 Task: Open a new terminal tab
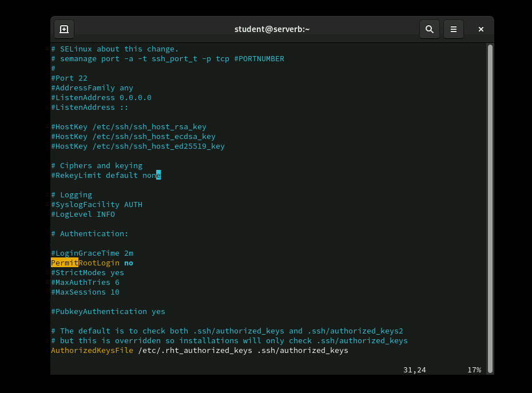pyautogui.click(x=64, y=29)
